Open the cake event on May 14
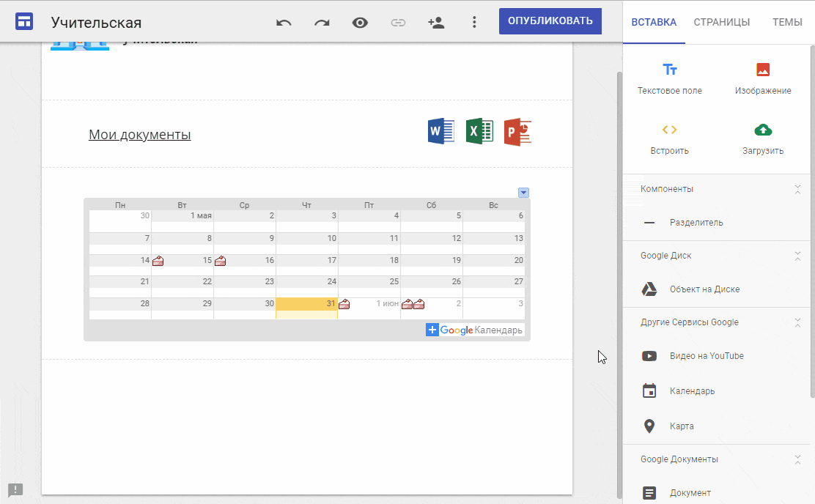Screen dimensions: 815x504 [x=158, y=261]
